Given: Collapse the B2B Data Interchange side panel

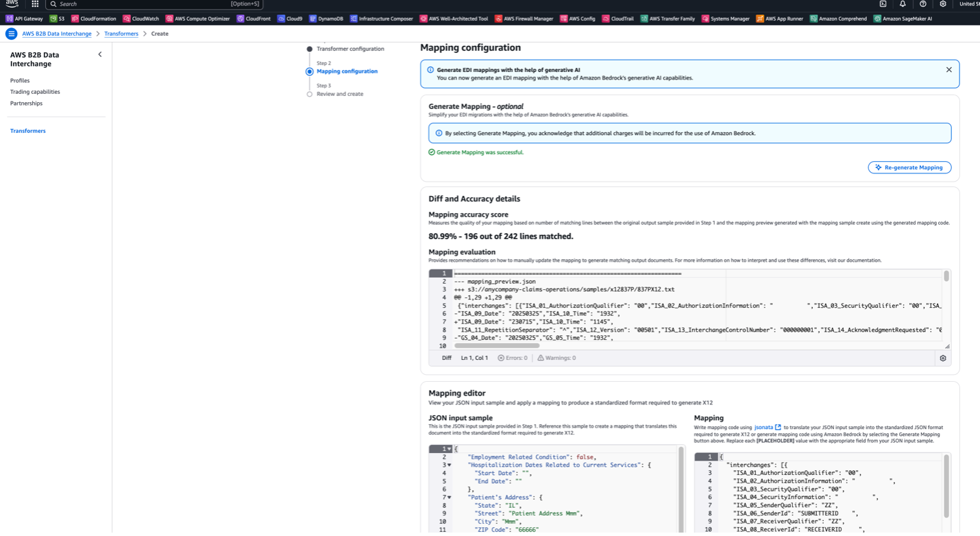Looking at the screenshot, I should pos(99,53).
